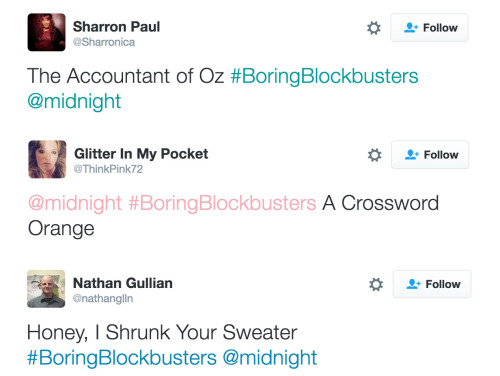Open the @nathanglln handle
This screenshot has height=376, width=500.
coord(103,298)
